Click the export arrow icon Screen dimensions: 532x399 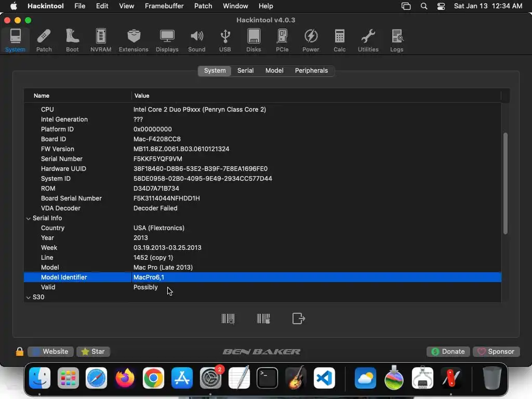pos(299,318)
